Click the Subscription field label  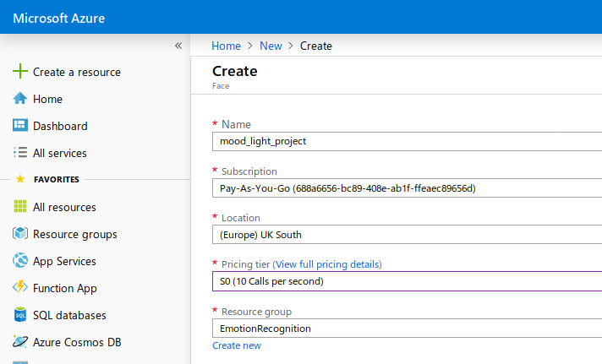point(249,171)
